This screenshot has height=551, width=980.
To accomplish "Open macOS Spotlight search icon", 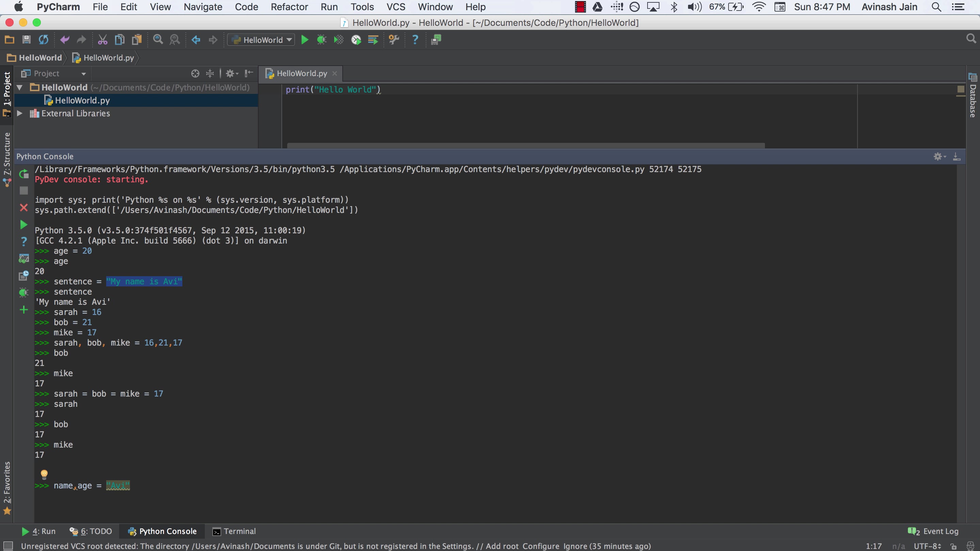I will coord(936,7).
